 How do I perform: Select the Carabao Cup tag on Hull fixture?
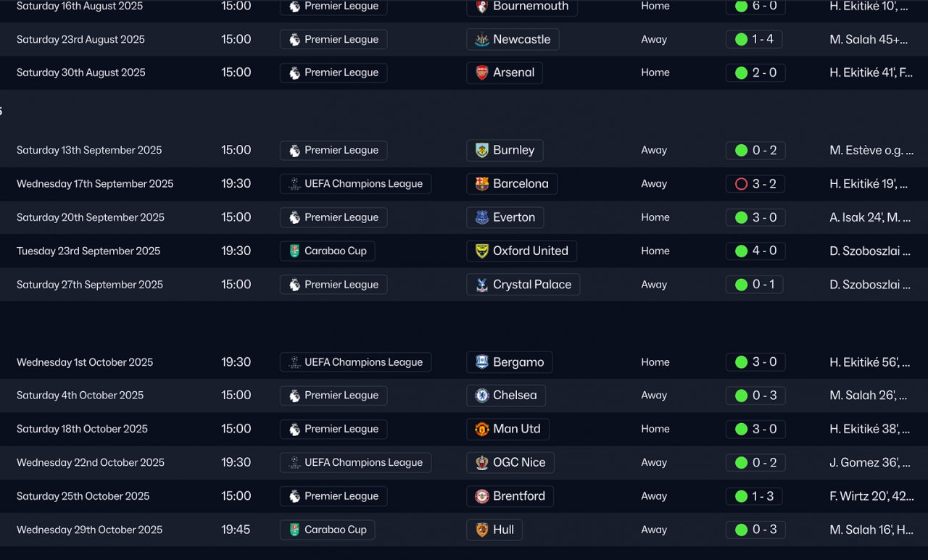coord(328,530)
